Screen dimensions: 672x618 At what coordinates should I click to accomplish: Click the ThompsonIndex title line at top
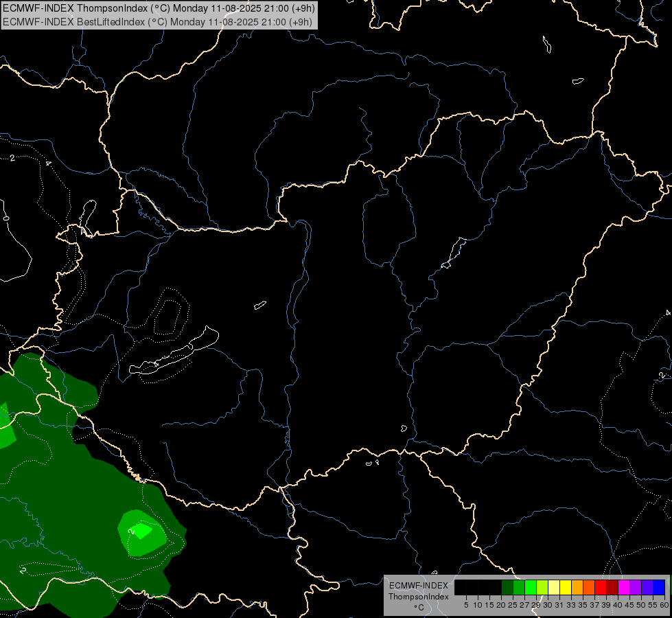coord(159,8)
